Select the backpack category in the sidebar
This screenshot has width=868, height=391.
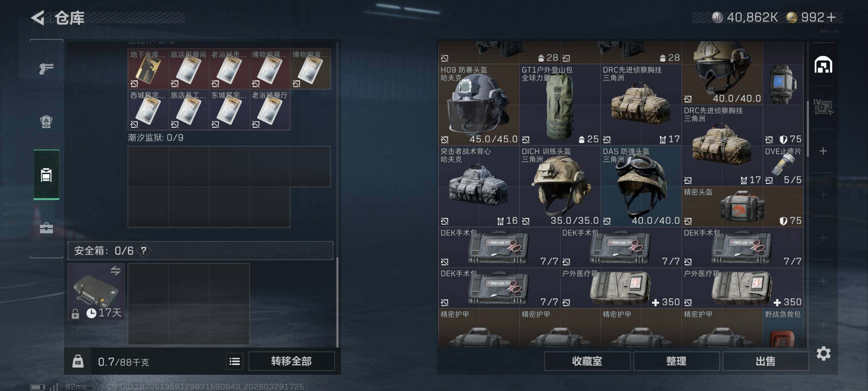click(x=46, y=121)
